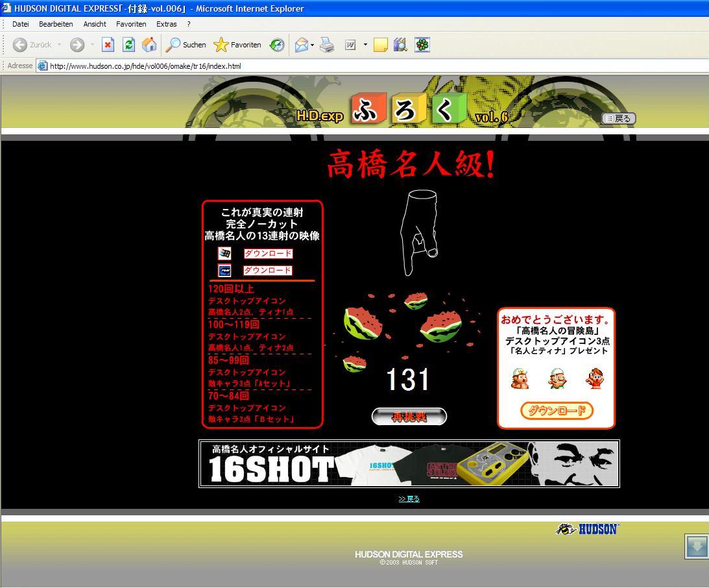Image resolution: width=709 pixels, height=588 pixels.
Task: Open the Bearbeiten menu
Action: [x=56, y=25]
